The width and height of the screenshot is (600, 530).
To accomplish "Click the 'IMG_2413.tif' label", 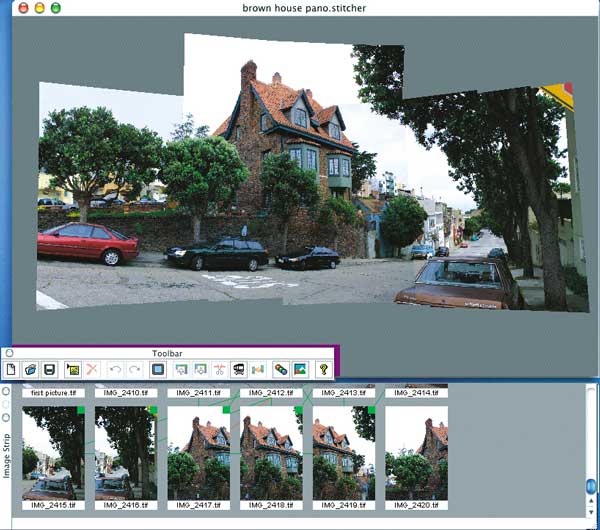I will 344,393.
